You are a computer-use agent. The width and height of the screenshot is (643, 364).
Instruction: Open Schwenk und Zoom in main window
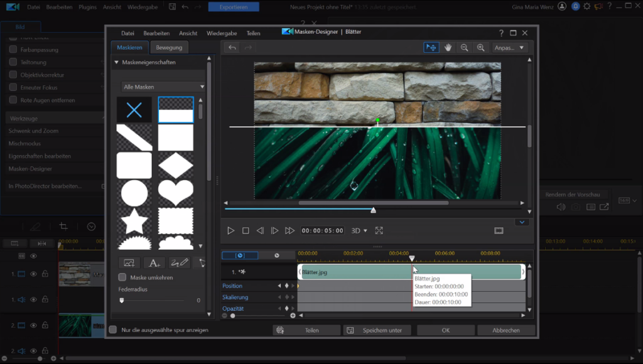point(34,131)
